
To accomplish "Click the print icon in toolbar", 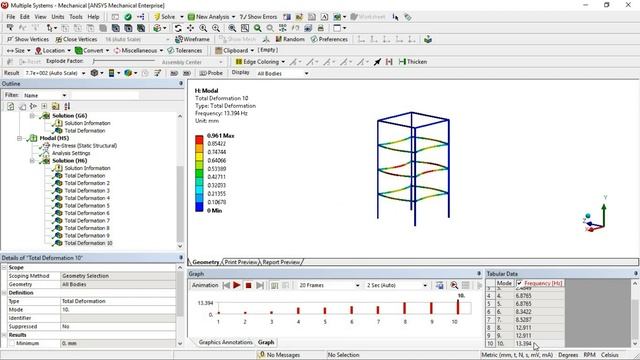I will (321, 28).
